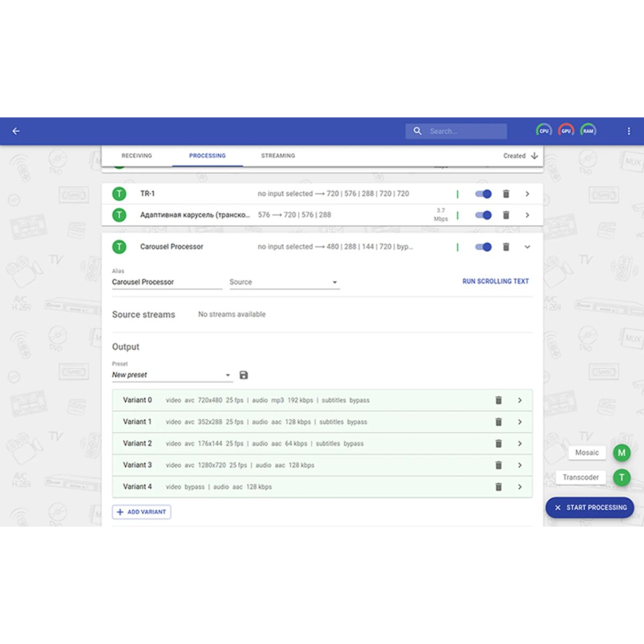Click the Alias input field
The width and height of the screenshot is (644, 644).
(x=166, y=282)
